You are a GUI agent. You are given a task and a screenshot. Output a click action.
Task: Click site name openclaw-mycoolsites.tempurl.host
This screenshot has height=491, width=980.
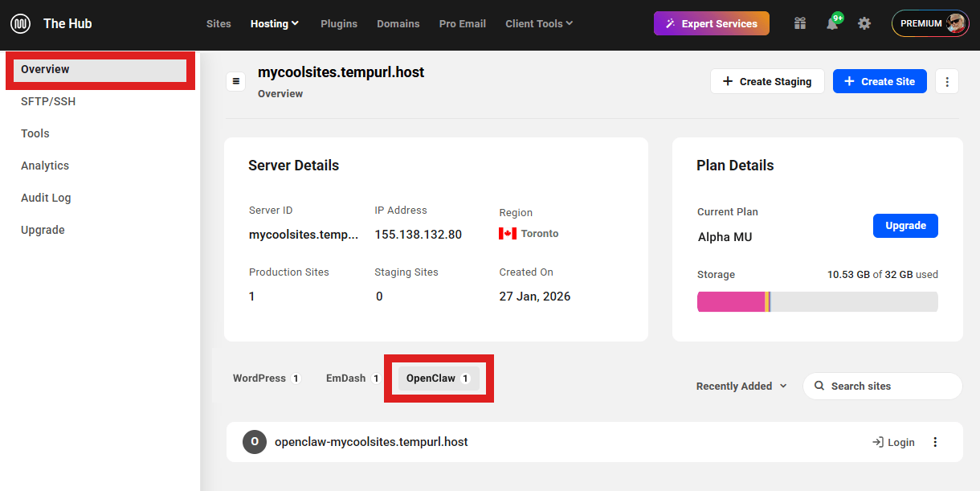tap(371, 442)
